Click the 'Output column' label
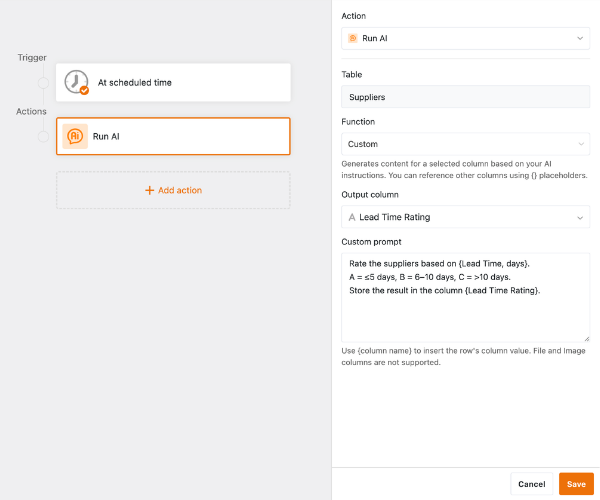The image size is (600, 500). (x=370, y=194)
